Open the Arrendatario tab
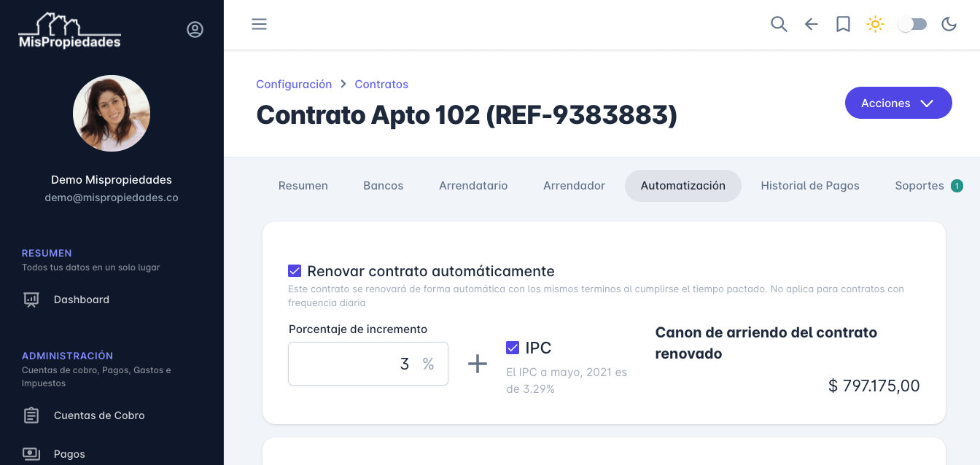 pyautogui.click(x=473, y=185)
